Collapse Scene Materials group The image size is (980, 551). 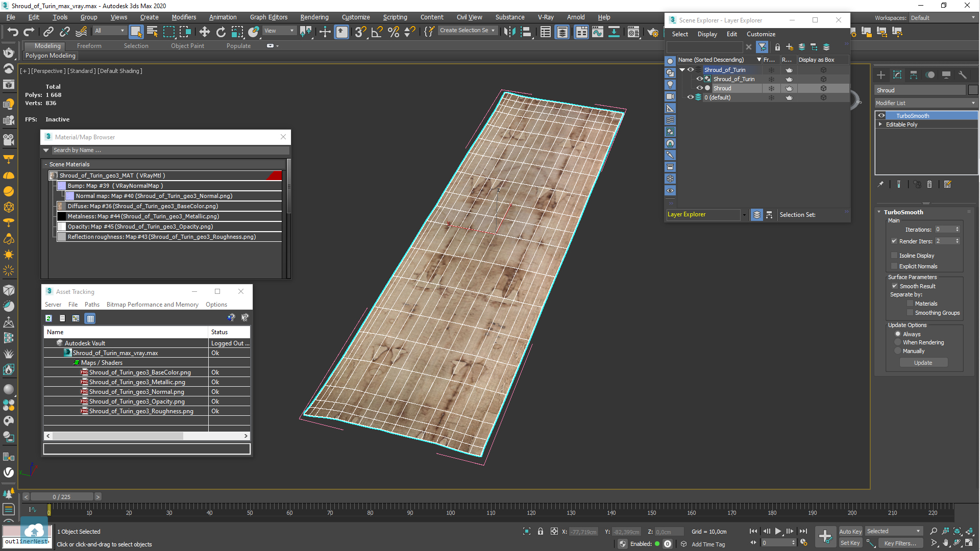pos(46,164)
